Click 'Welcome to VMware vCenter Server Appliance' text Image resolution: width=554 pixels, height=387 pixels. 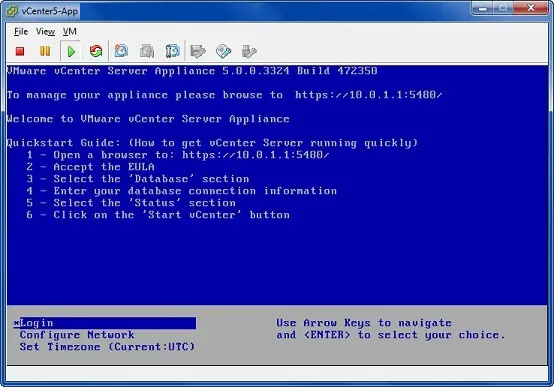(148, 119)
